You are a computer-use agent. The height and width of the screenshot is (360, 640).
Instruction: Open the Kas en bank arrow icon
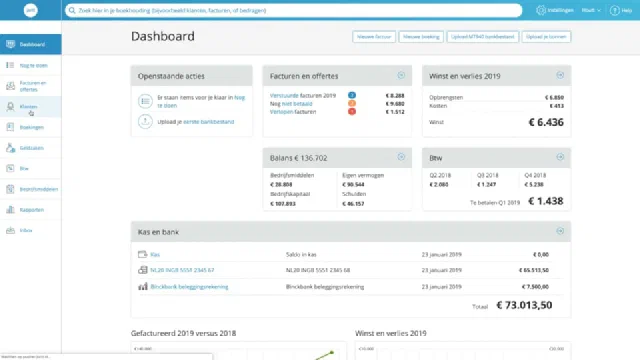click(560, 231)
